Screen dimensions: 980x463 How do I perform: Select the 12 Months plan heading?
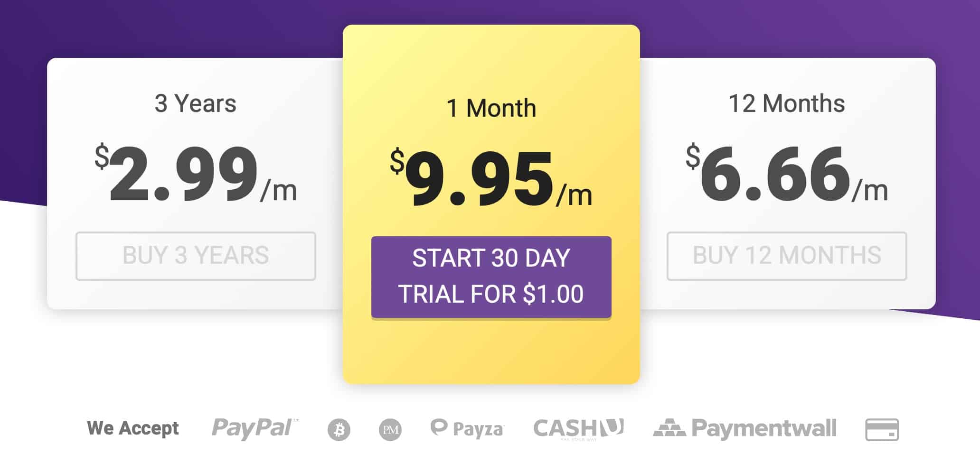[786, 103]
